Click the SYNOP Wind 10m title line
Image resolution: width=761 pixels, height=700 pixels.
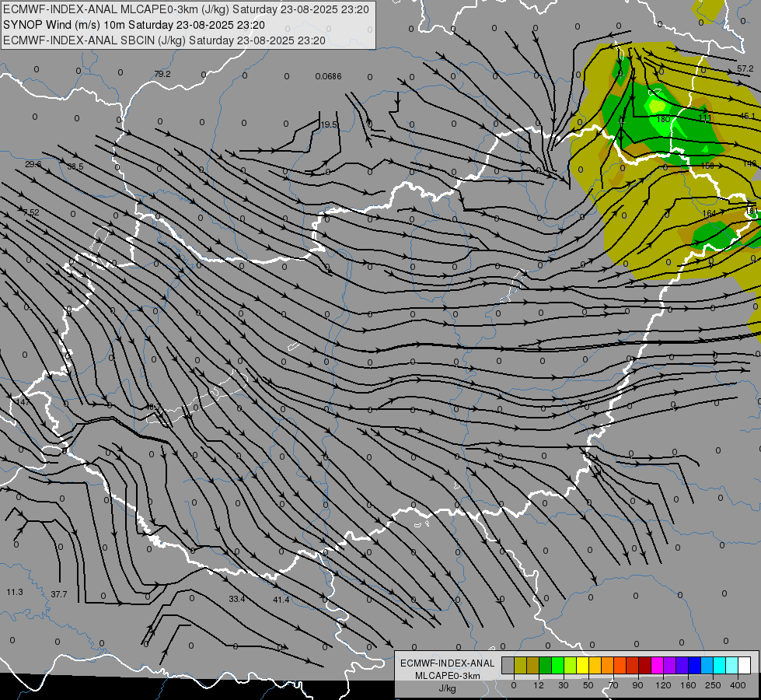pos(134,25)
